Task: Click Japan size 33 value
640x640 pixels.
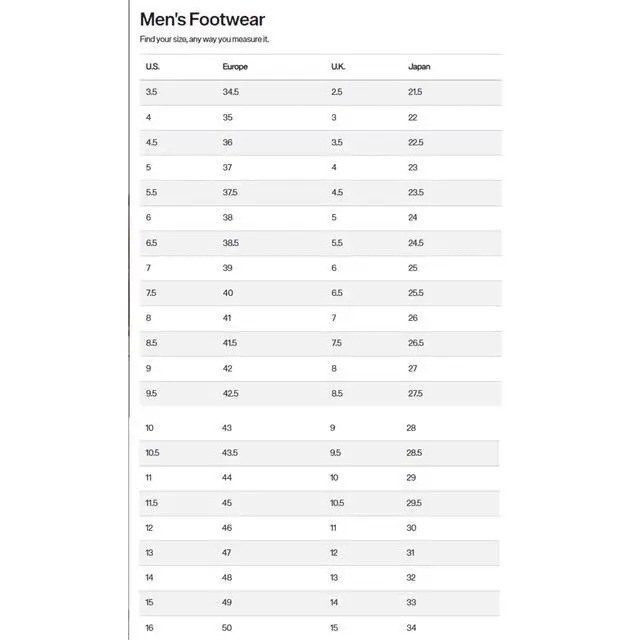Action: [412, 603]
